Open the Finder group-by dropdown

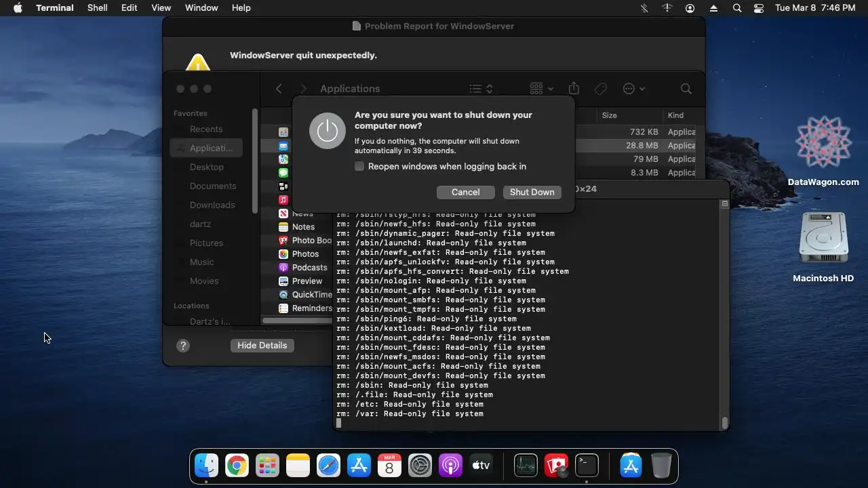541,89
